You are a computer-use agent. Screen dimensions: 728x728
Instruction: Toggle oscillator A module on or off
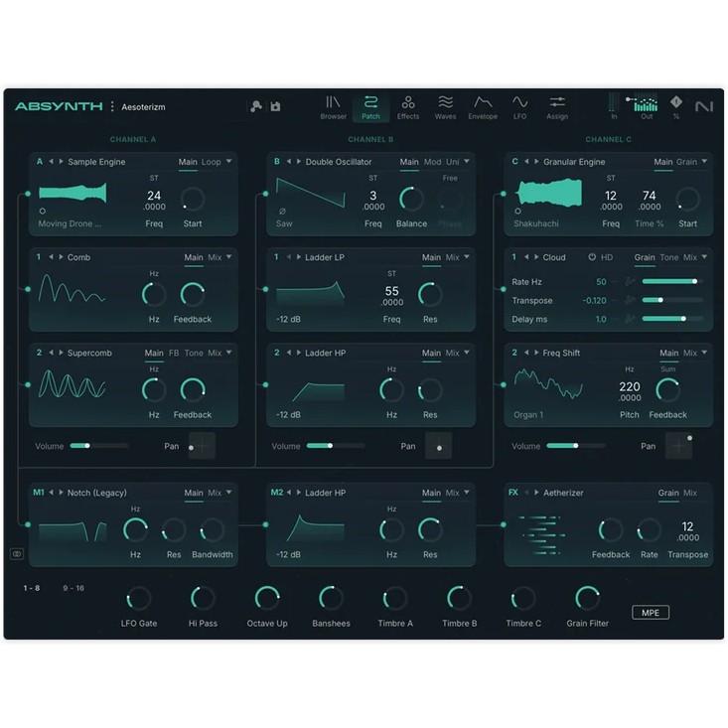40,162
